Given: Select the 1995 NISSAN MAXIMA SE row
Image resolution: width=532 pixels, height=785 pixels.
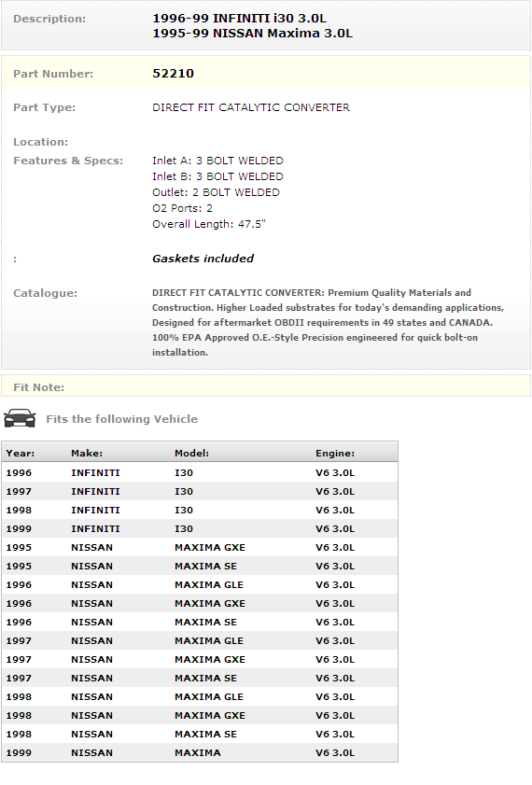Looking at the screenshot, I should 200,567.
